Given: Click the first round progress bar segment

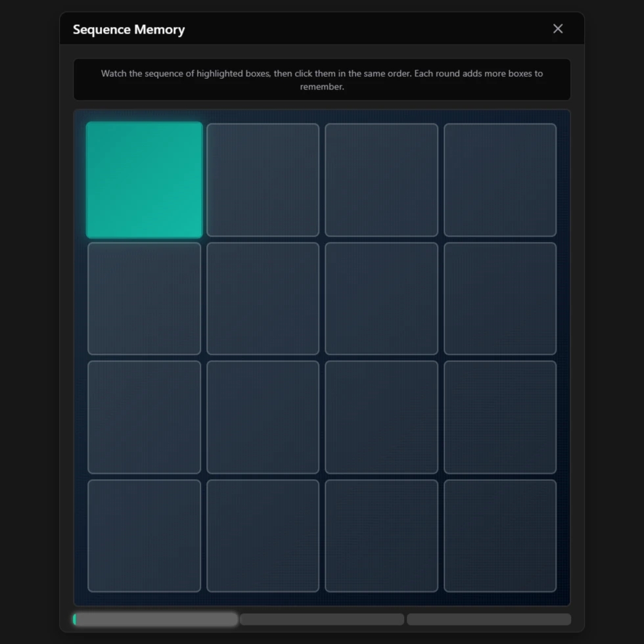Looking at the screenshot, I should click(156, 619).
